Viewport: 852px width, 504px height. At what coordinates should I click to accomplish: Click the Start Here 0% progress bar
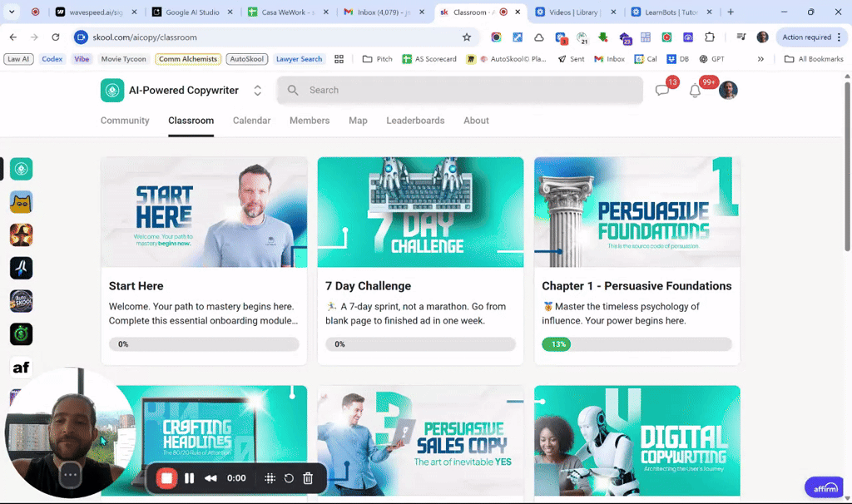[x=204, y=344]
